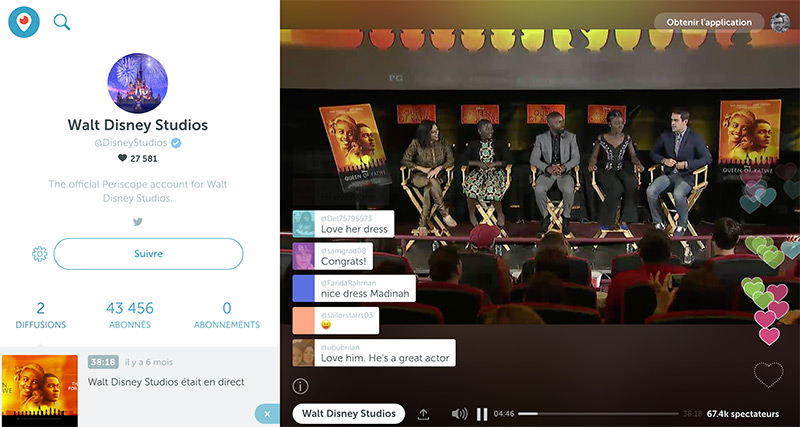Open 'Walt Disney Studios était en direct' broadcast
This screenshot has height=427, width=800.
point(166,382)
